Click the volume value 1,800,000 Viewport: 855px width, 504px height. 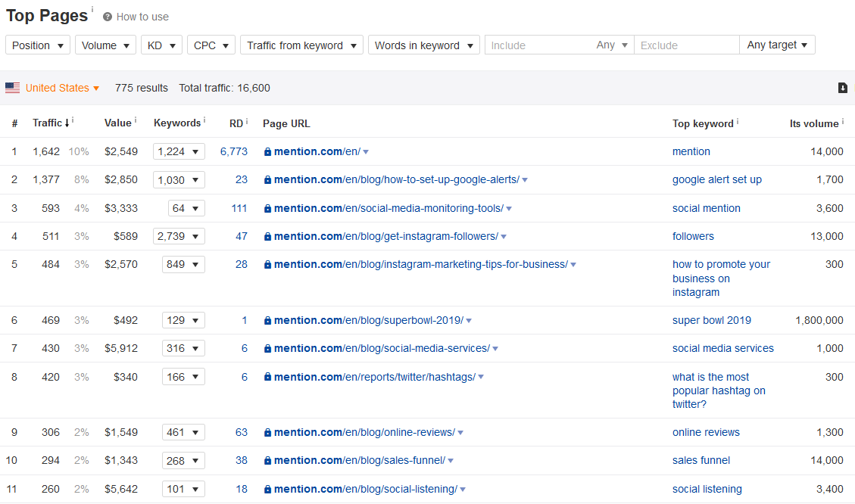[819, 320]
